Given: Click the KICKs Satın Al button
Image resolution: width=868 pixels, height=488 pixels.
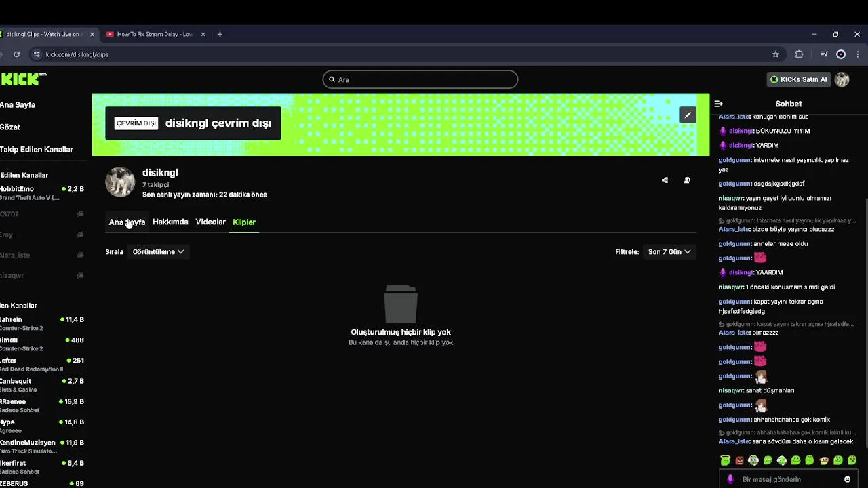Looking at the screenshot, I should [799, 79].
